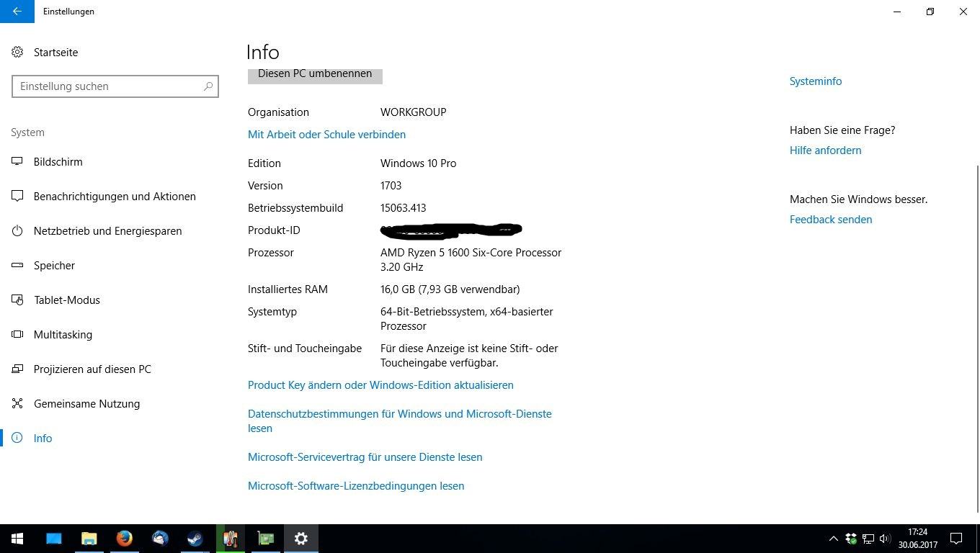980x553 pixels.
Task: Open the Tablet-Modus settings page
Action: point(56,300)
